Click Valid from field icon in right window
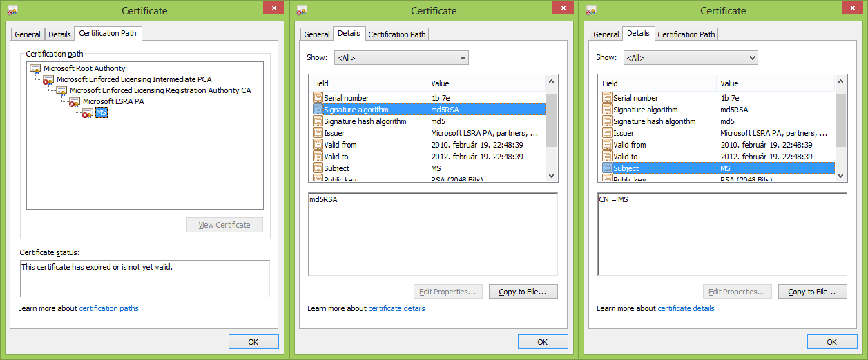Viewport: 868px width, 360px height. [x=607, y=145]
